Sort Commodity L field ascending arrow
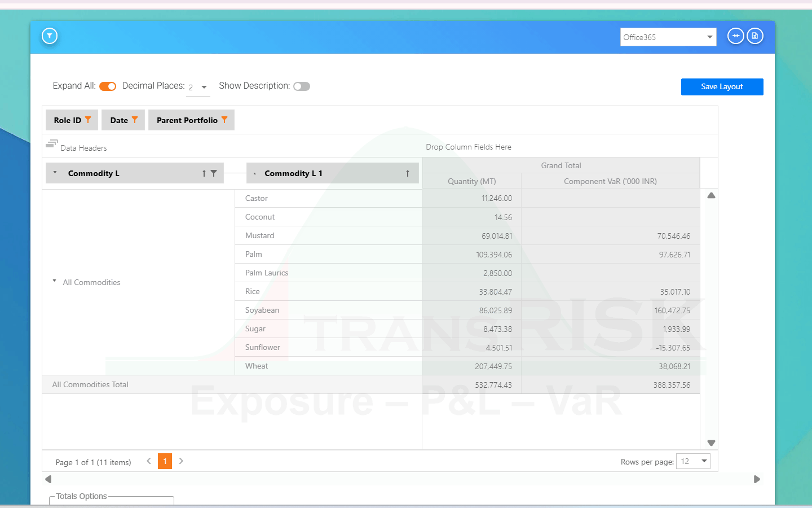This screenshot has width=812, height=508. (x=204, y=173)
